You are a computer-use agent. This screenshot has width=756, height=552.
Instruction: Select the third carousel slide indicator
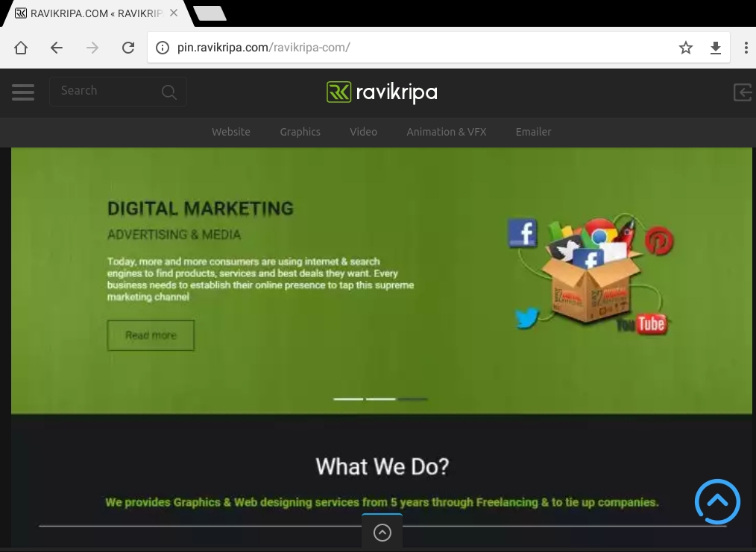412,399
